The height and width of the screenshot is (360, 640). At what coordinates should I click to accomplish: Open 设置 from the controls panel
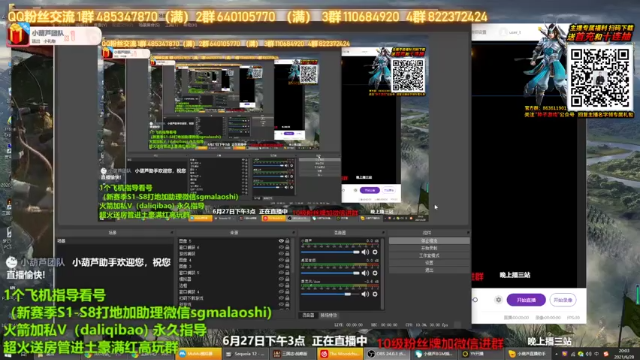point(429,263)
